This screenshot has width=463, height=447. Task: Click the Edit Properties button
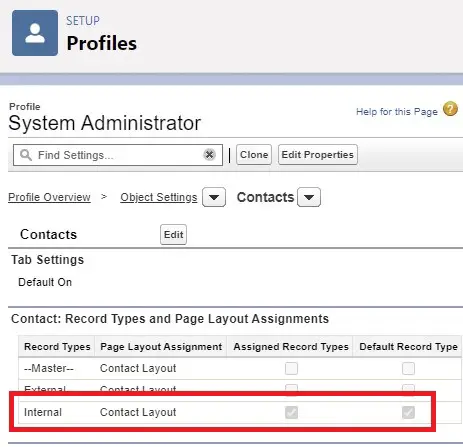[318, 155]
